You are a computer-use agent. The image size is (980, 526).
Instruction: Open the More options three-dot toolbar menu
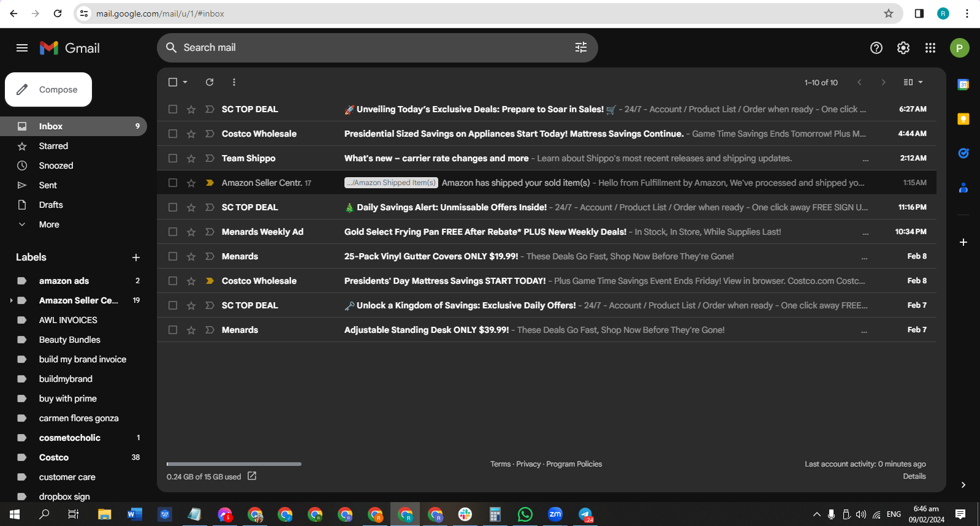click(x=234, y=82)
